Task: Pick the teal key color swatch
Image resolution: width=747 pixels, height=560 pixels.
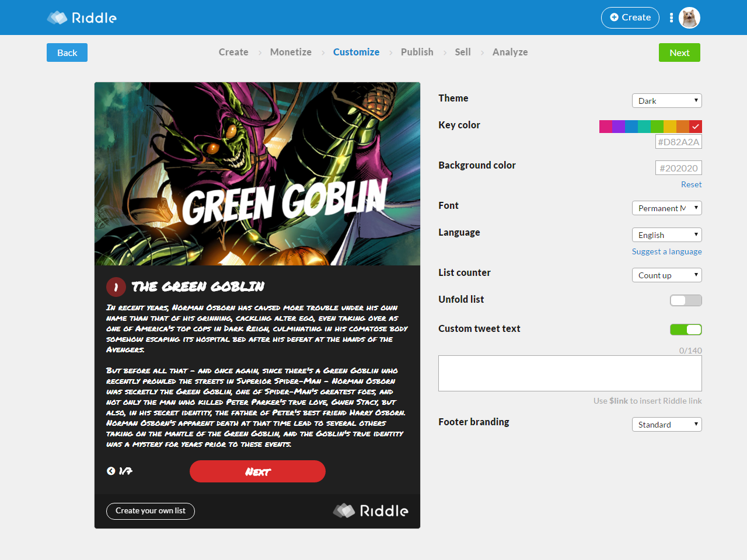Action: click(644, 127)
